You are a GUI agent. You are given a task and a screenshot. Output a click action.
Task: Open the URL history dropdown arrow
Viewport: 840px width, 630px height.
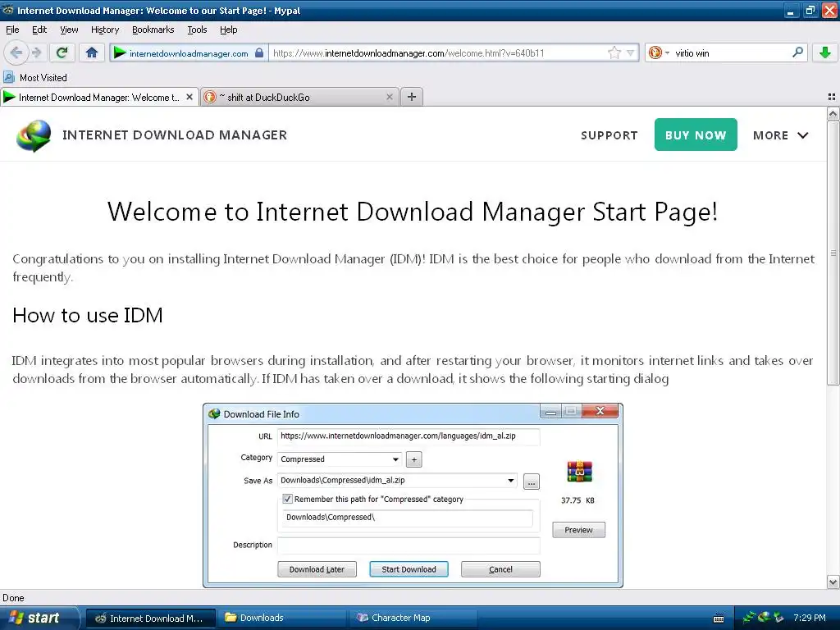click(x=631, y=53)
